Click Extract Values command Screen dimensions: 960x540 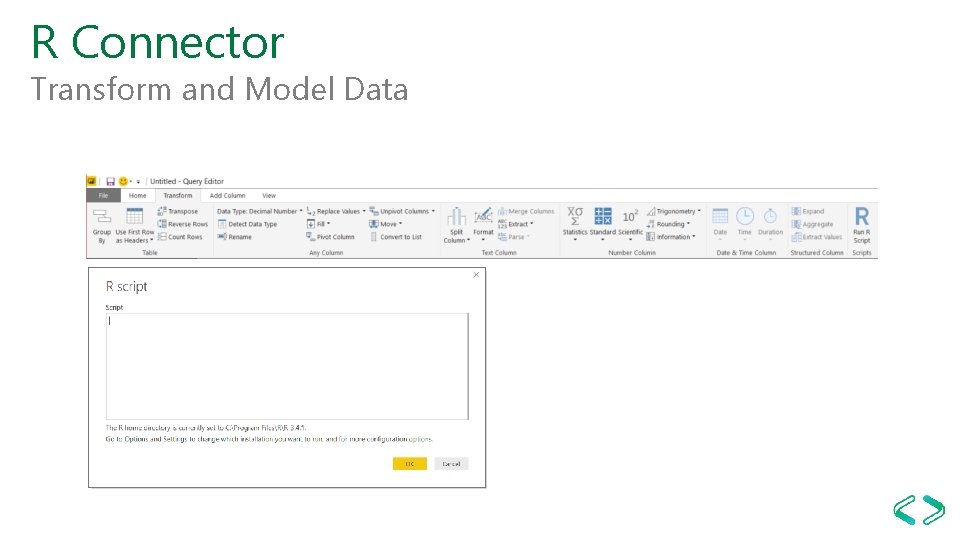(x=817, y=237)
